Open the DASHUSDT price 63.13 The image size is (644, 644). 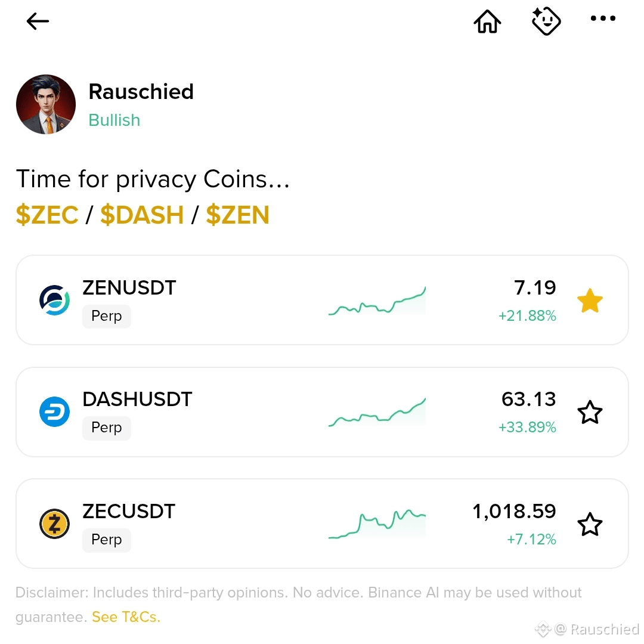click(x=528, y=399)
